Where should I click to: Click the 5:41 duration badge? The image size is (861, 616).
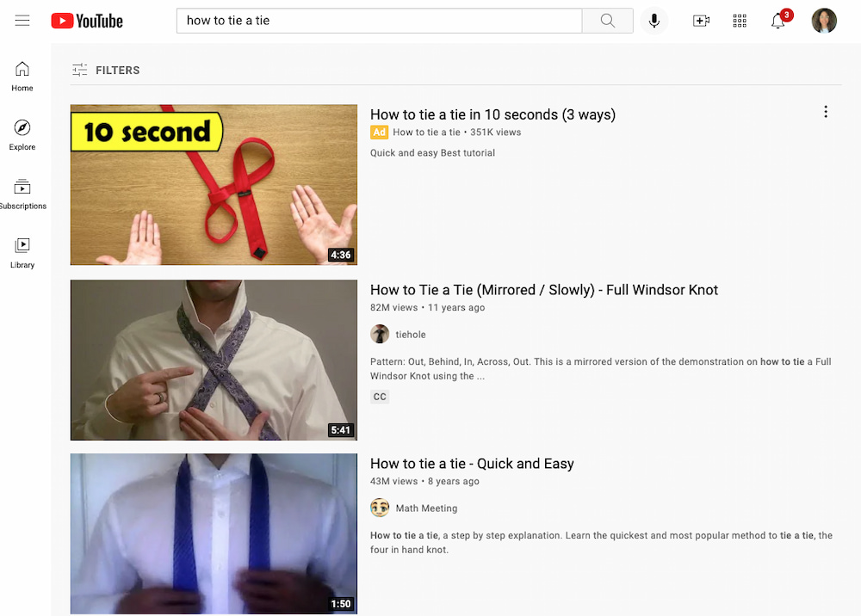(340, 430)
